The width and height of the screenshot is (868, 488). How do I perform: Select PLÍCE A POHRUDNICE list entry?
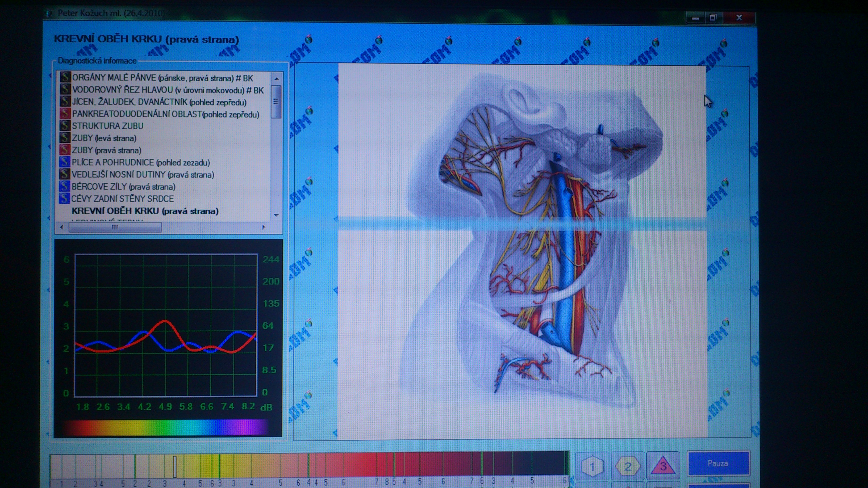141,162
